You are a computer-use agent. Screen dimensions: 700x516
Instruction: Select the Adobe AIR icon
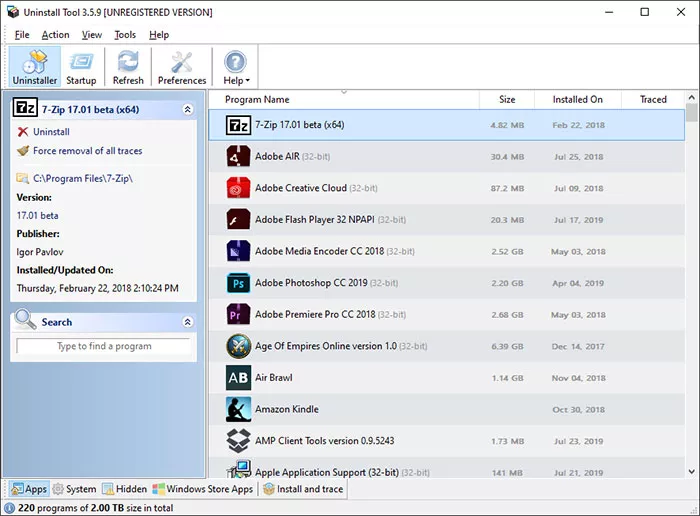click(238, 157)
